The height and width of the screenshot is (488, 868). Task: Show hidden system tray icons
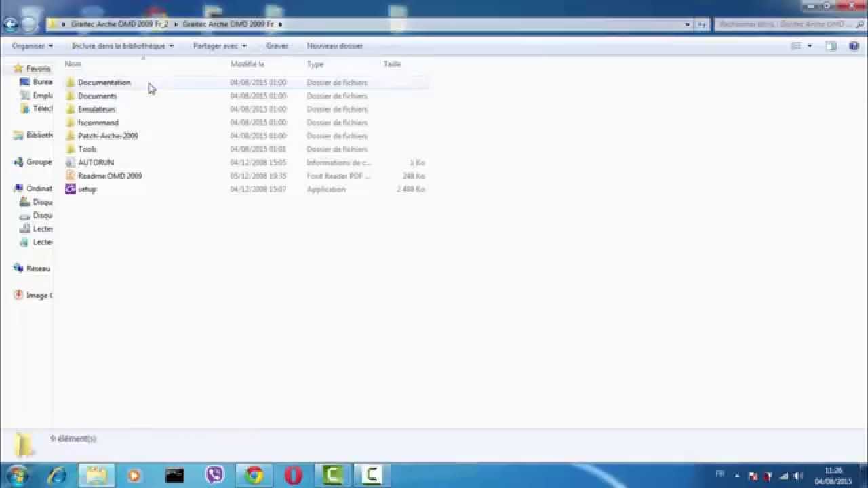click(x=737, y=476)
